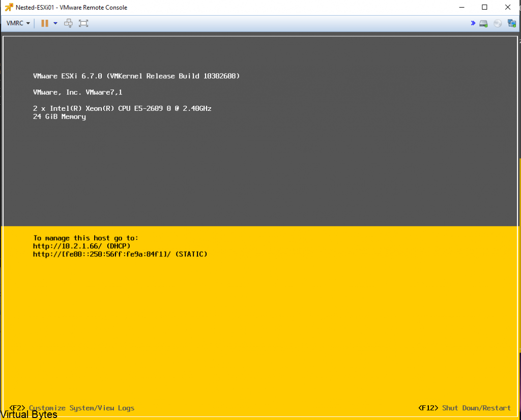Screen dimensions: 521x420
Task: Pause the virtual machine
Action: click(x=45, y=23)
